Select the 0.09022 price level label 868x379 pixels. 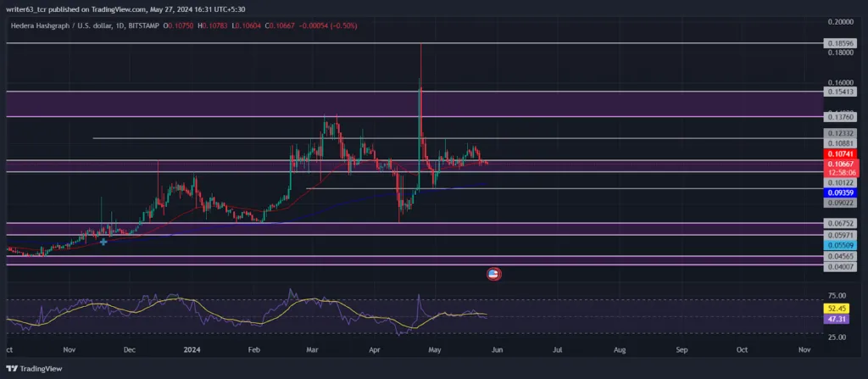click(x=840, y=203)
